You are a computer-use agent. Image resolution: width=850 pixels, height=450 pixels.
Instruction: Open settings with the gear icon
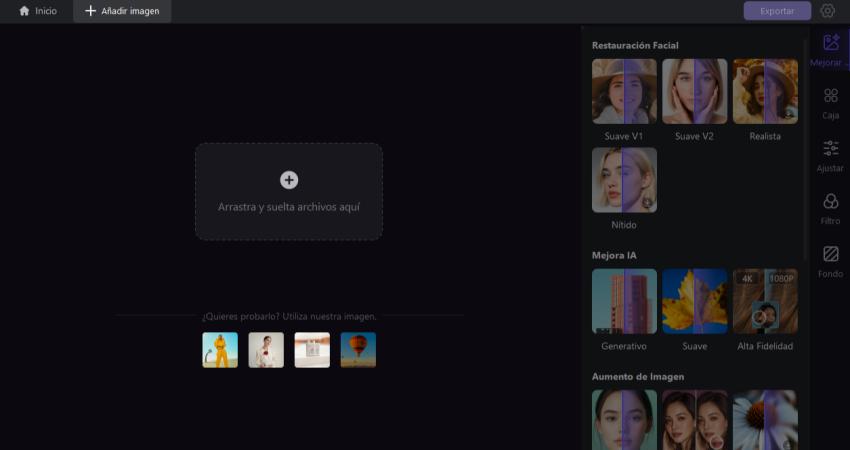[x=827, y=11]
